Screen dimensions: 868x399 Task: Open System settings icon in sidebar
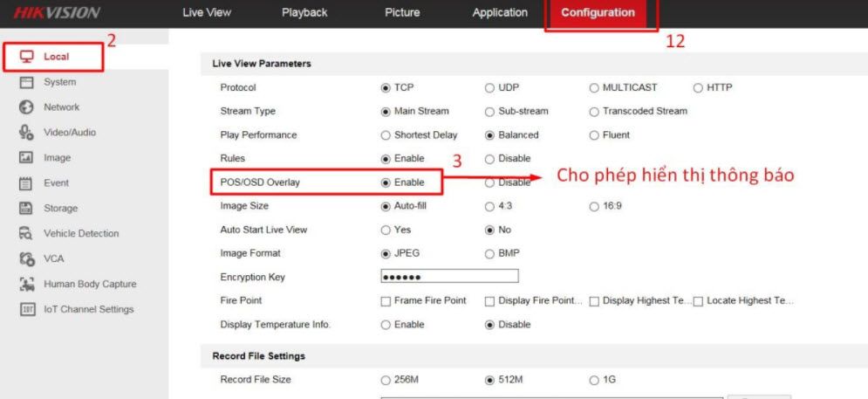tap(26, 82)
